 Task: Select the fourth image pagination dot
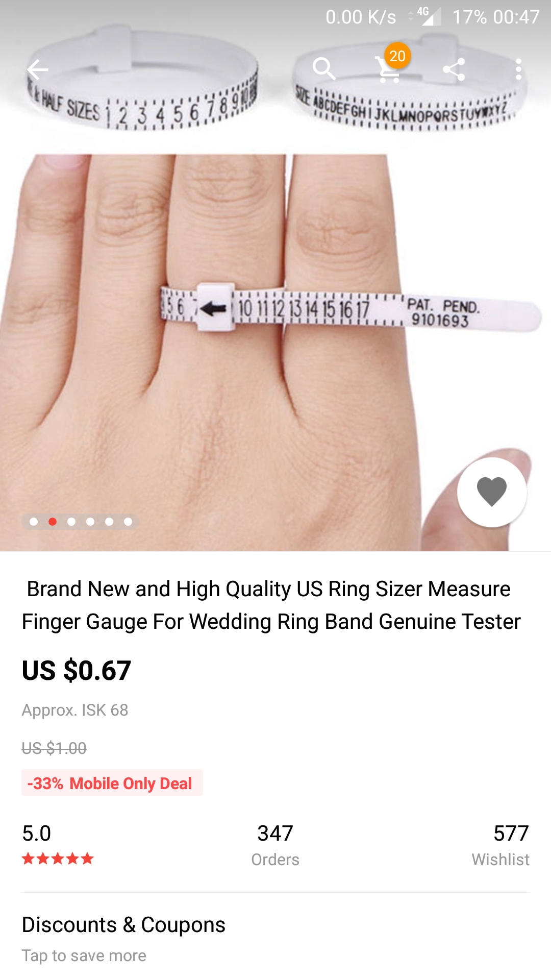point(90,522)
